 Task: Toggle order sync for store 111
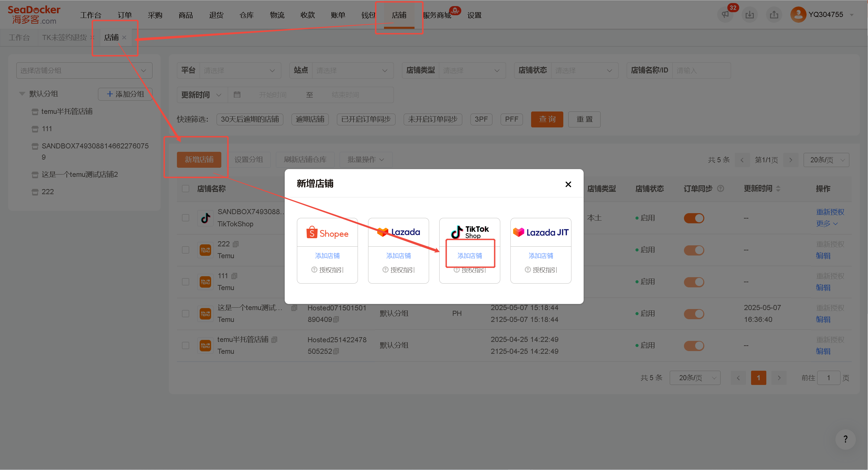click(x=694, y=282)
